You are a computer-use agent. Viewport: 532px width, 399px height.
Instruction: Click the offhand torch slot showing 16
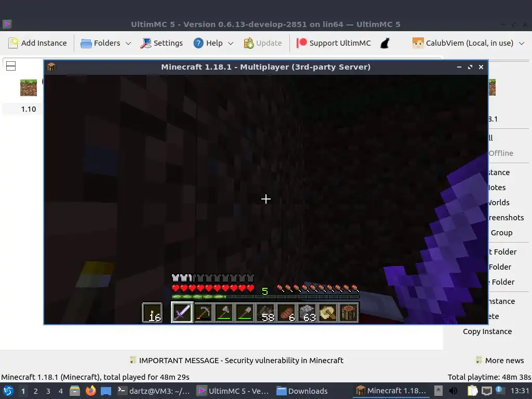click(x=152, y=312)
